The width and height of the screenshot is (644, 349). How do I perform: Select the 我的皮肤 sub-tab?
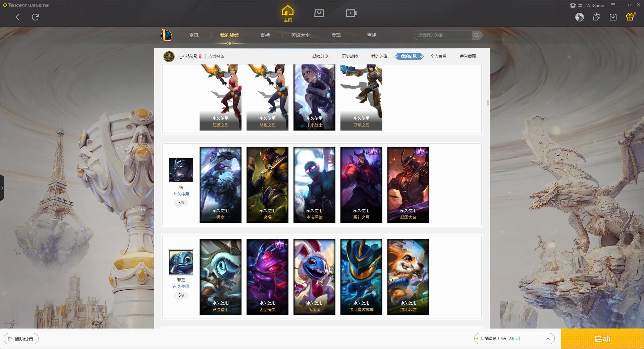[x=409, y=56]
